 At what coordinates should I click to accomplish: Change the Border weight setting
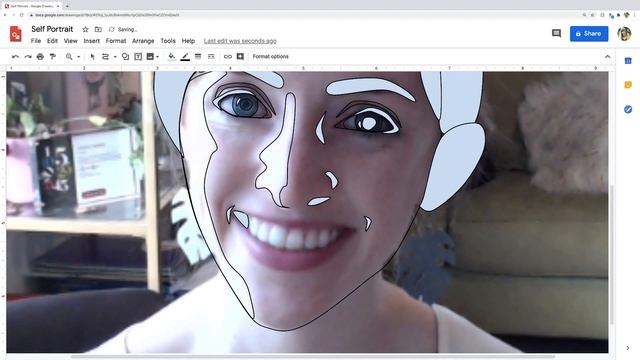tap(198, 57)
